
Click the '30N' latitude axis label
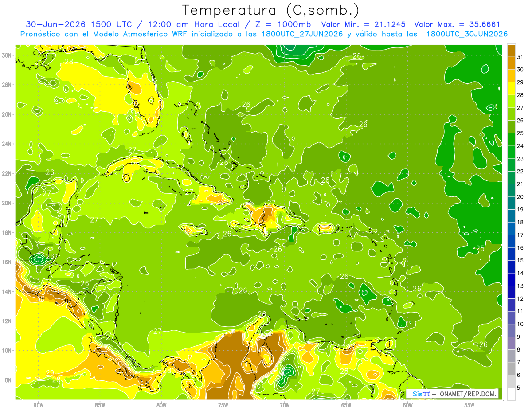(8, 55)
